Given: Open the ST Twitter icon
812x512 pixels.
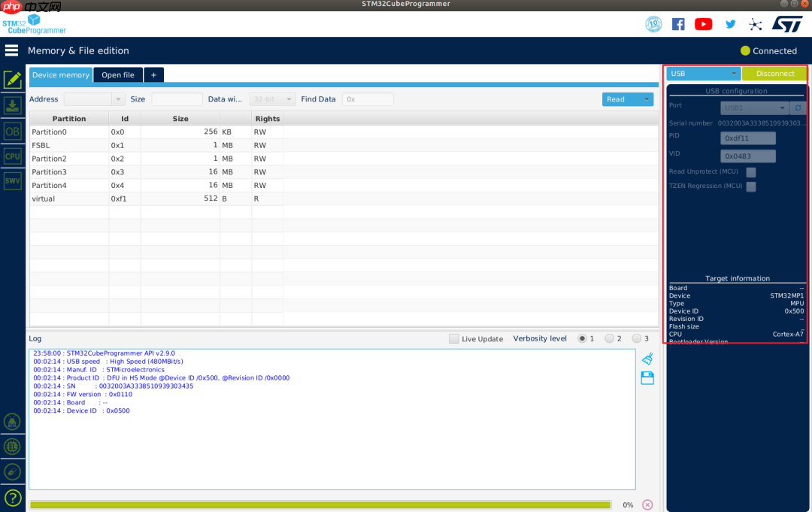Looking at the screenshot, I should (730, 24).
